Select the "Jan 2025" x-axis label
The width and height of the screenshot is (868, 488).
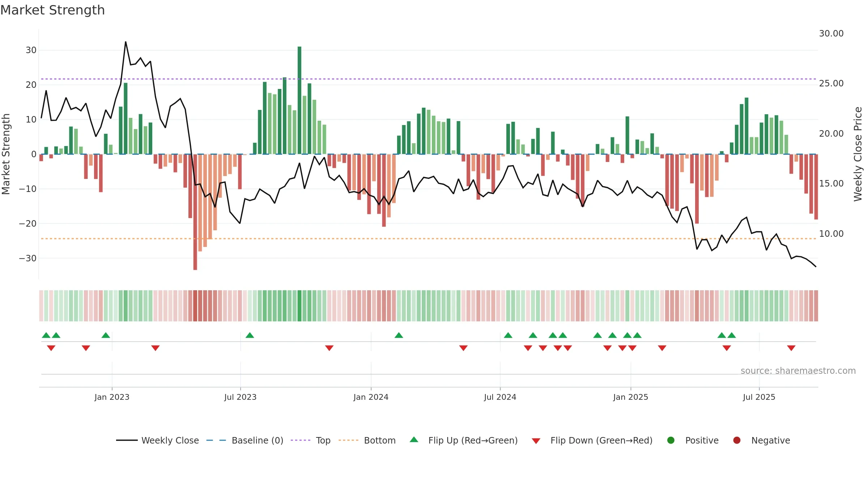[630, 397]
